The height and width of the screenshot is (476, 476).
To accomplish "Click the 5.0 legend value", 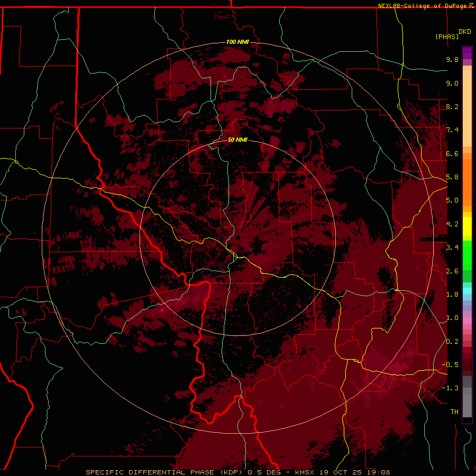I will click(x=452, y=200).
